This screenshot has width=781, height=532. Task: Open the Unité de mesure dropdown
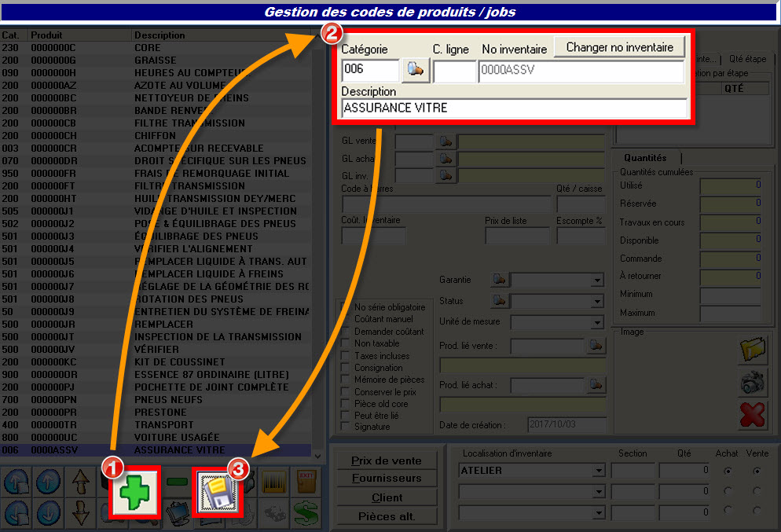coord(597,323)
